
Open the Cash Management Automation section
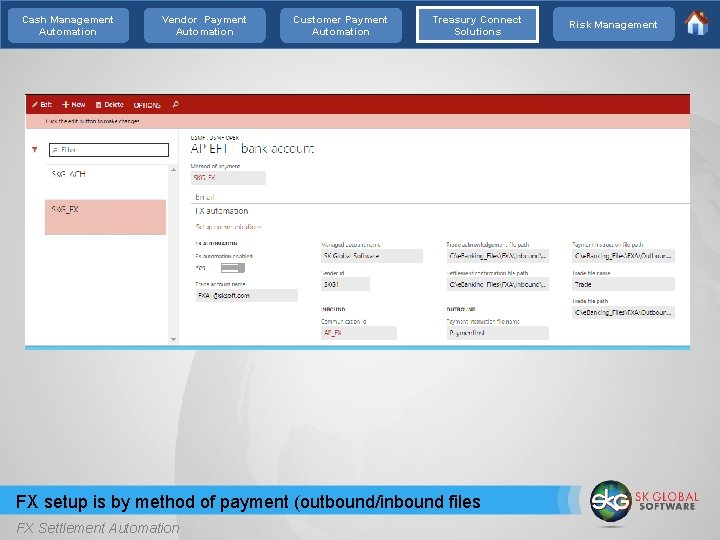[x=68, y=25]
